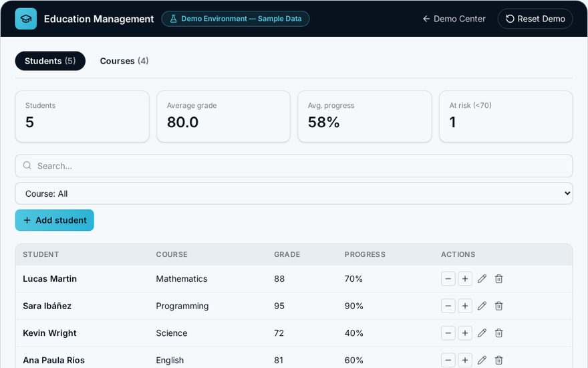Click the back arrow beside Demo Center

pyautogui.click(x=426, y=19)
